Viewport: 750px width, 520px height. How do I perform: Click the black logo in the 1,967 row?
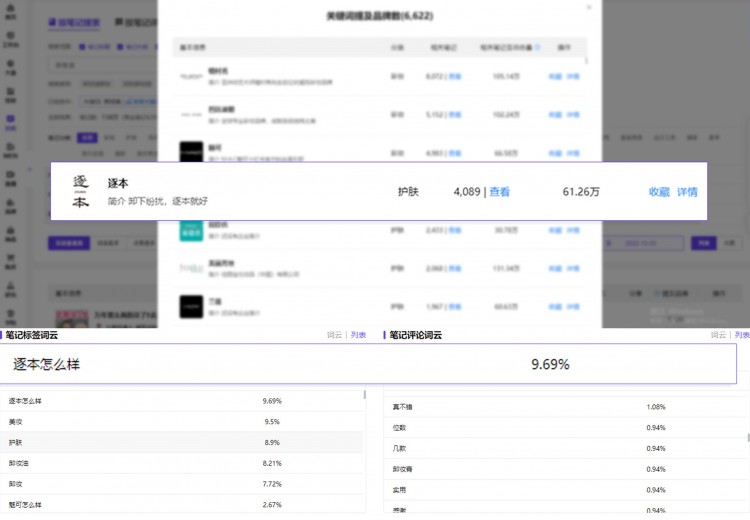(191, 306)
